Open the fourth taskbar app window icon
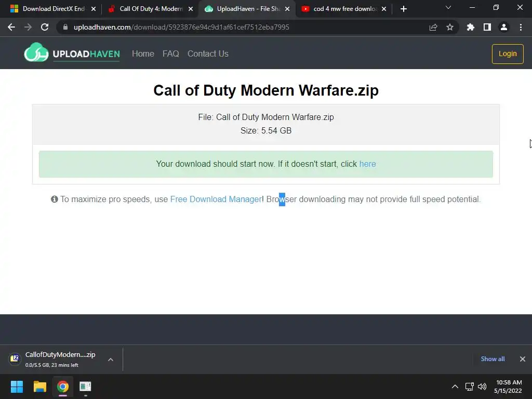 click(x=85, y=387)
